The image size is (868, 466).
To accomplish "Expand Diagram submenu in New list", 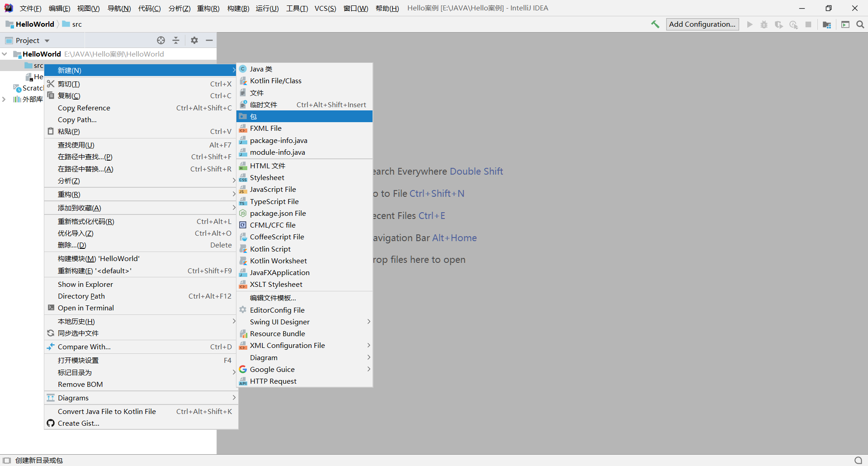I will (305, 357).
